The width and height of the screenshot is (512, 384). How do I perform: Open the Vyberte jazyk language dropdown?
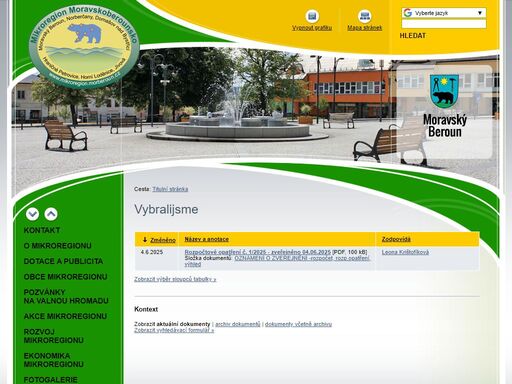click(x=444, y=13)
